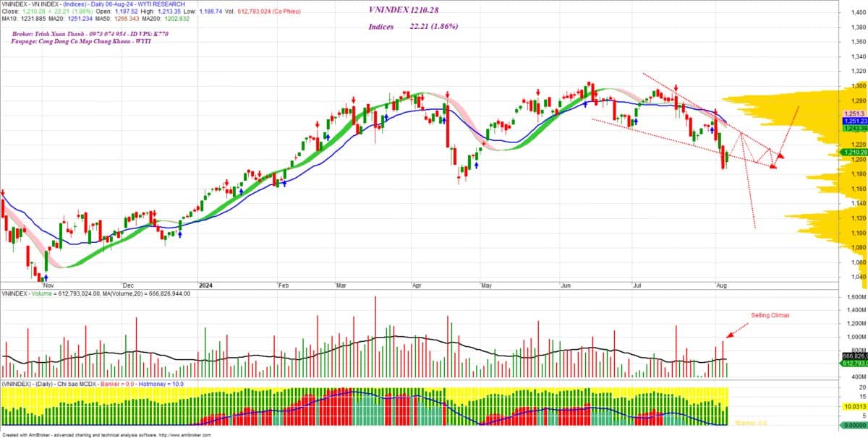The image size is (868, 438).
Task: Click the MA200 value 1202.832
Action: pyautogui.click(x=177, y=19)
